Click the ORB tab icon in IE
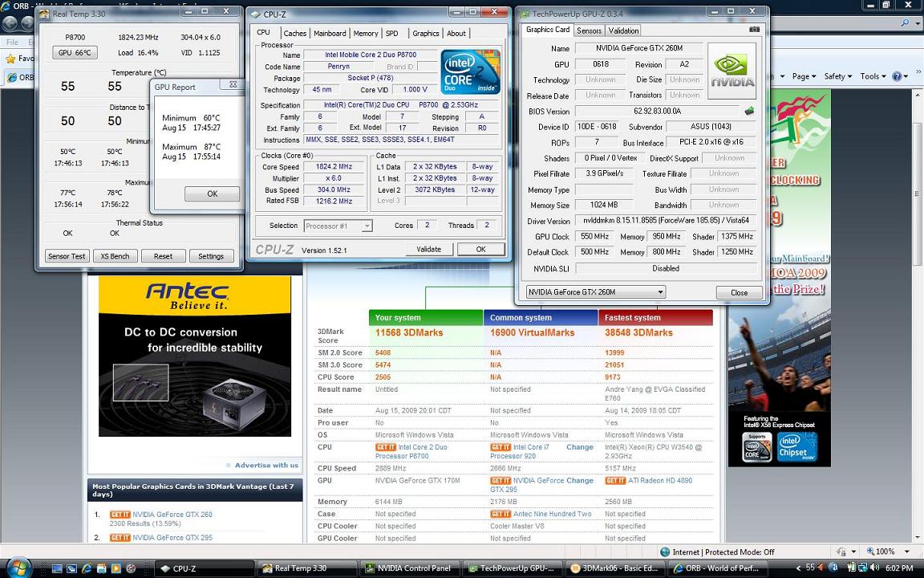924x578 pixels. coord(12,77)
